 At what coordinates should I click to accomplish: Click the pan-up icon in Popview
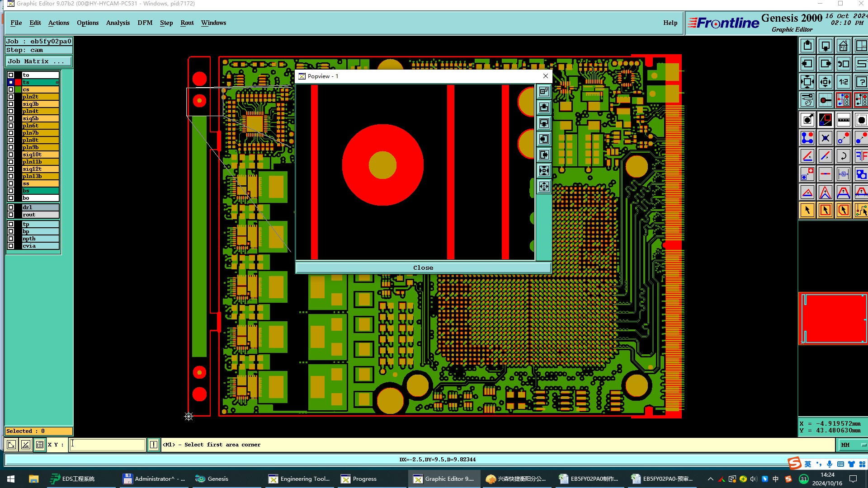pyautogui.click(x=544, y=107)
